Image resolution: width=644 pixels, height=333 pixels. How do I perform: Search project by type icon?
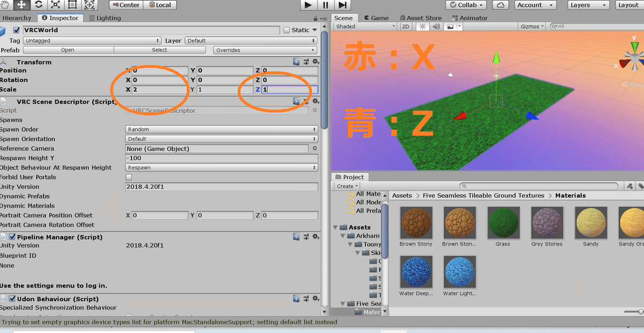(x=630, y=186)
